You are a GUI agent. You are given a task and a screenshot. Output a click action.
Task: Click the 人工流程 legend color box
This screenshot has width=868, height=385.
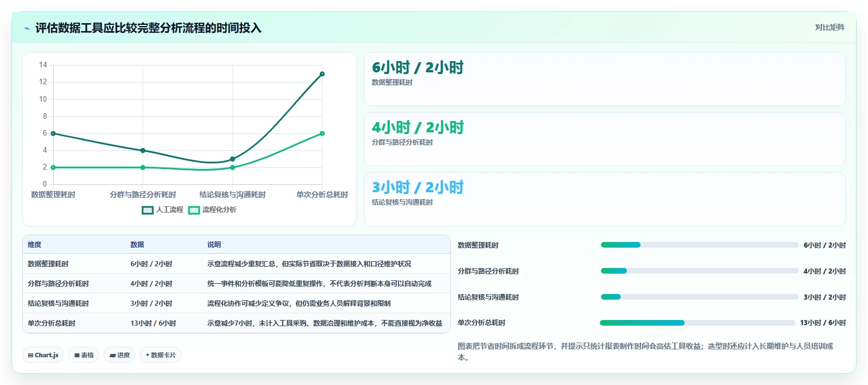(148, 210)
